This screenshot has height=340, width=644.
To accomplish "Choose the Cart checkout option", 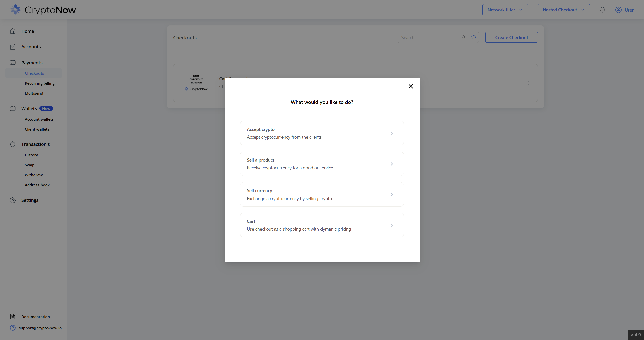I will coord(322,225).
